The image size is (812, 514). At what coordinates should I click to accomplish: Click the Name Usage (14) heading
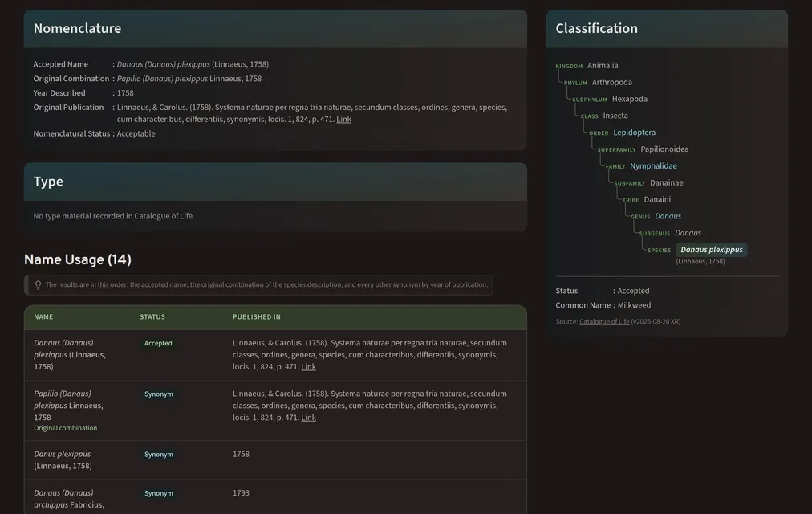[x=78, y=259]
